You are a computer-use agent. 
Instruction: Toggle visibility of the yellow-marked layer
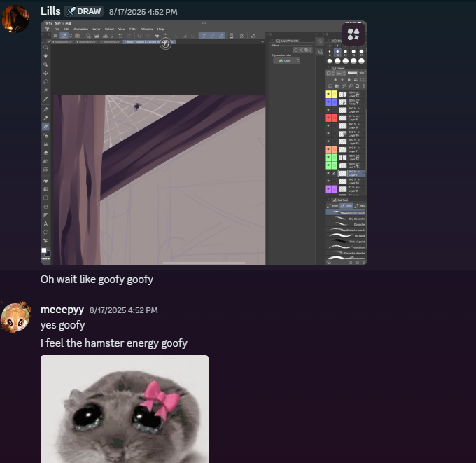click(x=328, y=94)
